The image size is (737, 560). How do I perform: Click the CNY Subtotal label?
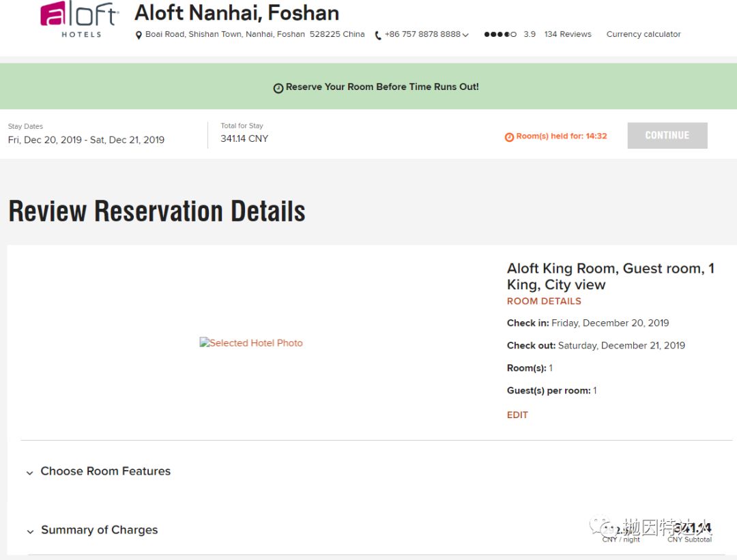point(689,540)
